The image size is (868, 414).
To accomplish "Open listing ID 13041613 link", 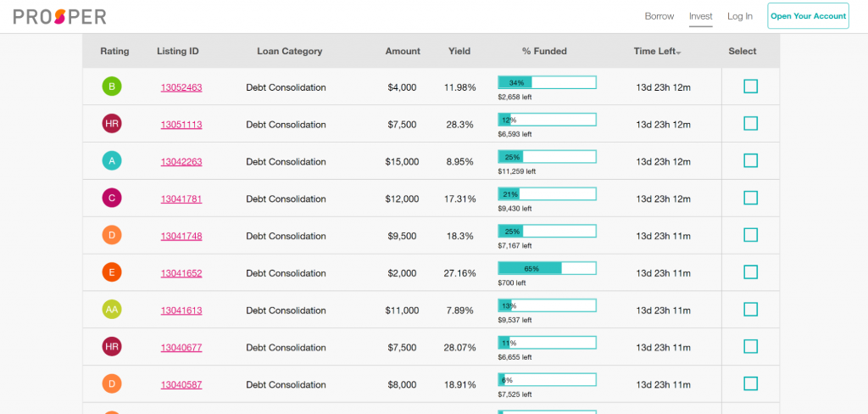I will click(x=181, y=310).
